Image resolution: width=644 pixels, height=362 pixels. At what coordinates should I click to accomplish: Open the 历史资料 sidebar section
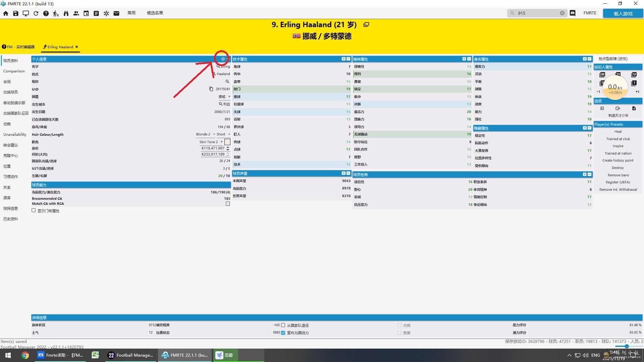tap(10, 219)
